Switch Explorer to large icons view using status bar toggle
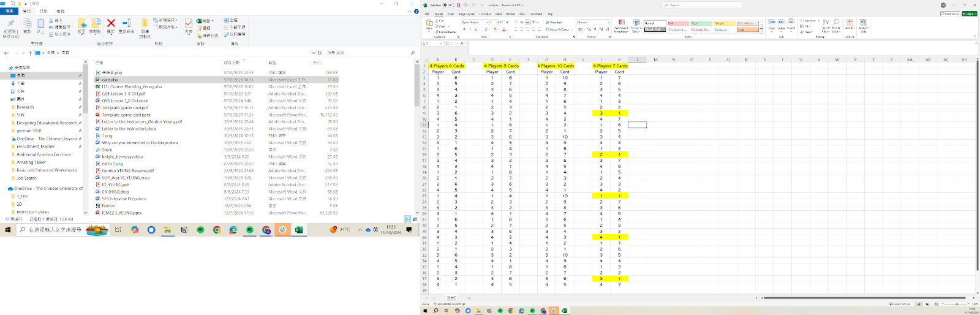 click(415, 219)
